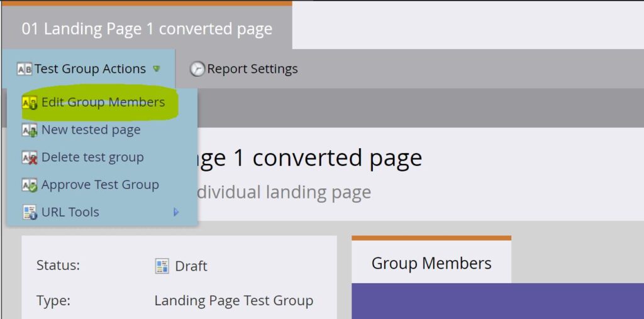Select New tested page menu entry

(91, 130)
